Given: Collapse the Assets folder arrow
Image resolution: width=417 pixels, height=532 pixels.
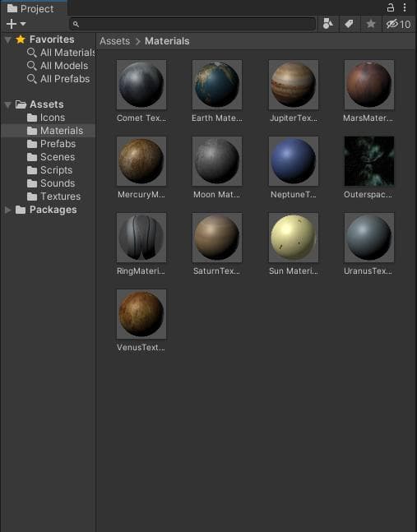Looking at the screenshot, I should click(7, 105).
